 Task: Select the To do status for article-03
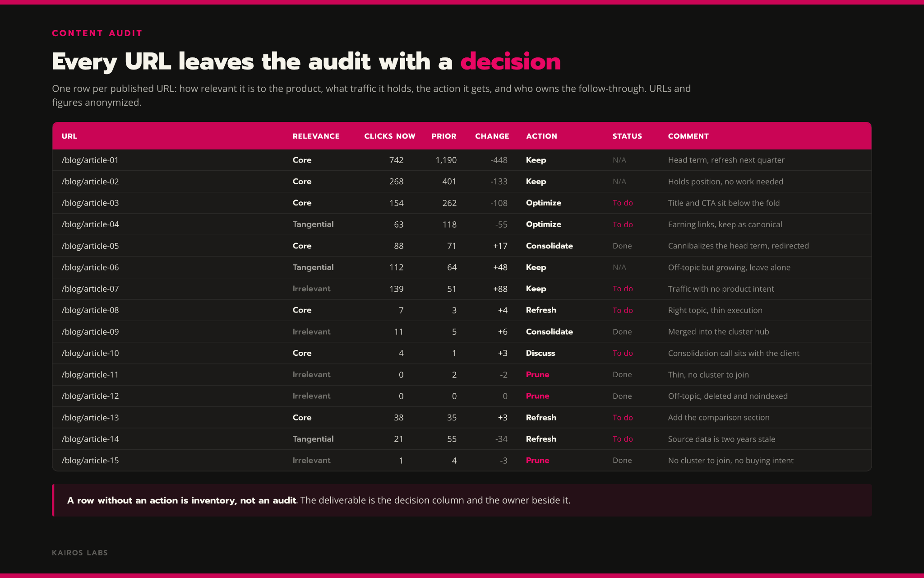(623, 203)
